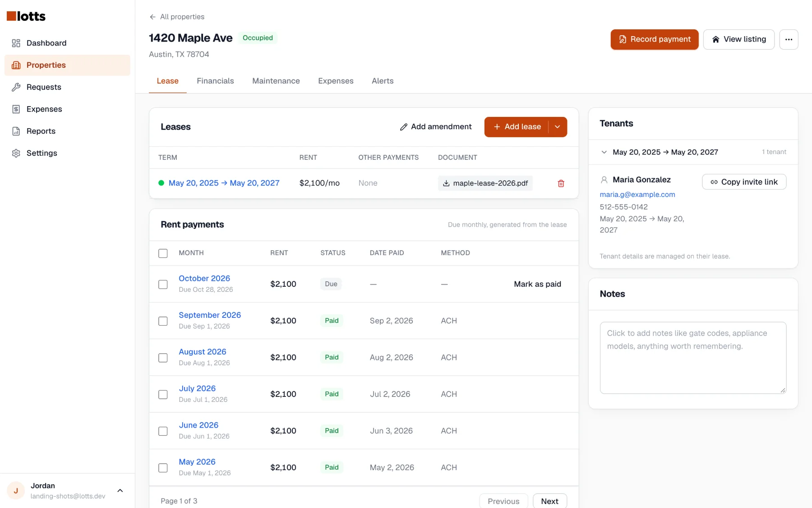812x508 pixels.
Task: Expand Jordan's account menu chevron
Action: (120, 491)
